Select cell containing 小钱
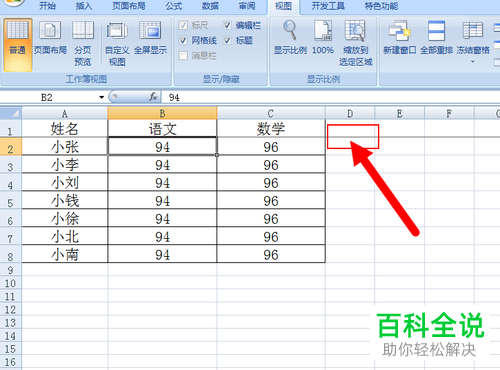The image size is (500, 370). coord(65,201)
